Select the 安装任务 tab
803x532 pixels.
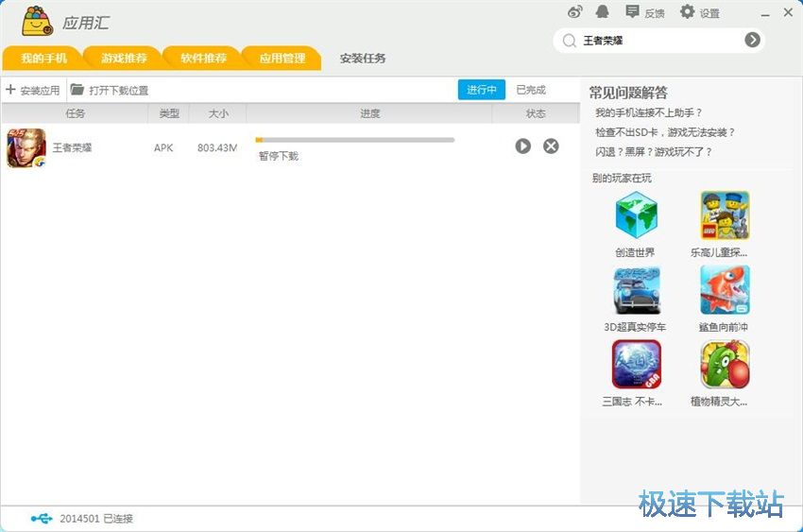[363, 59]
